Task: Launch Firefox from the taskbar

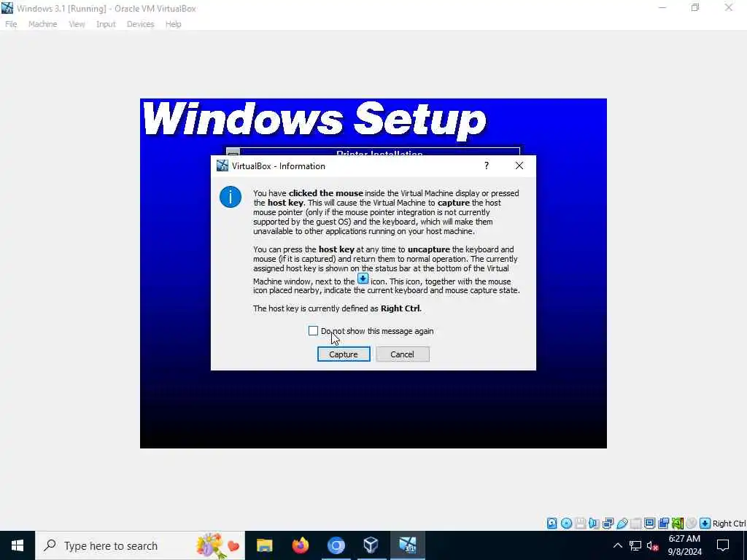Action: pyautogui.click(x=300, y=545)
